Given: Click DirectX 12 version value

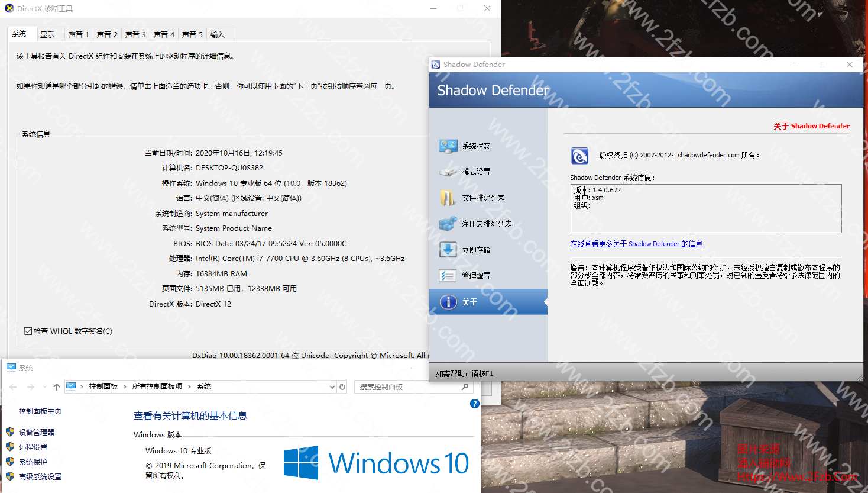Looking at the screenshot, I should coord(213,304).
